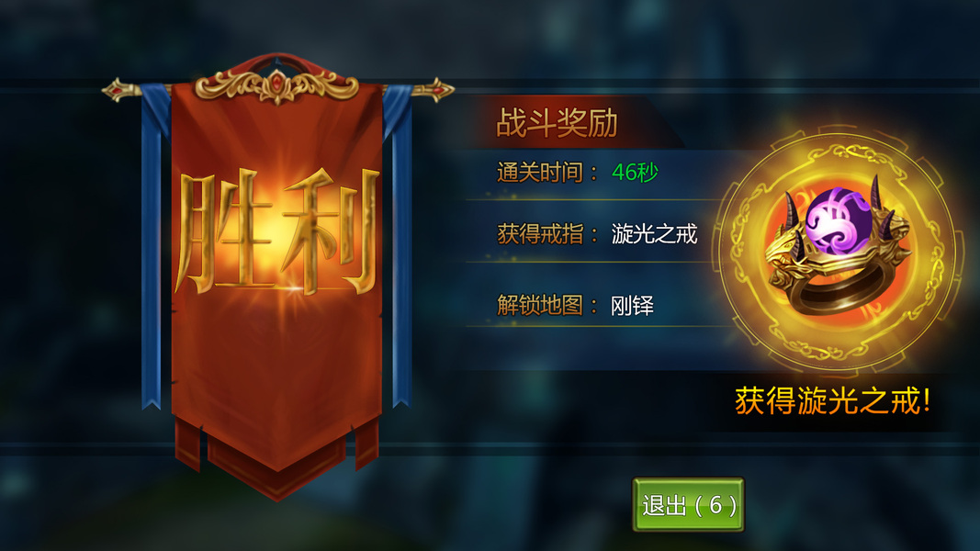Click the 46秒 clear time value

635,172
